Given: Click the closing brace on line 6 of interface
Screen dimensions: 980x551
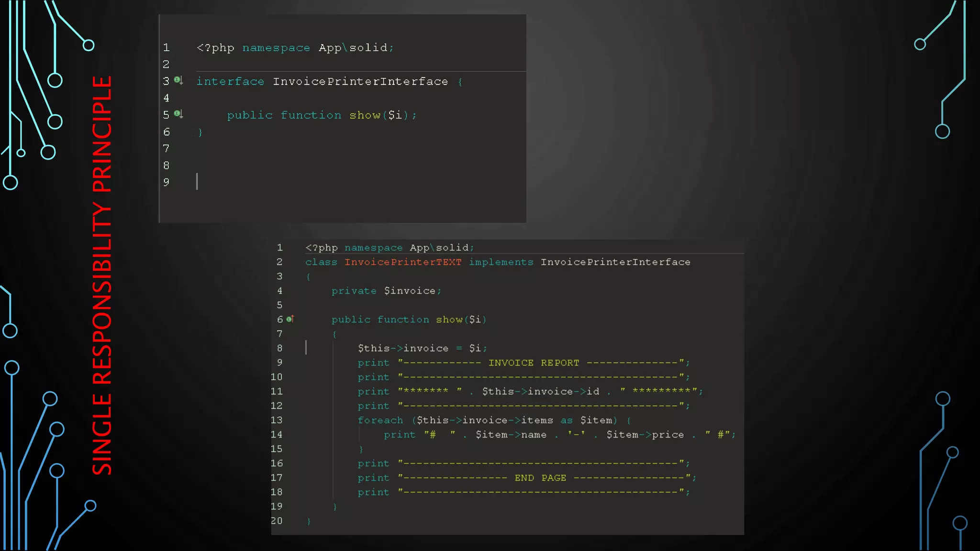Looking at the screenshot, I should (x=200, y=132).
